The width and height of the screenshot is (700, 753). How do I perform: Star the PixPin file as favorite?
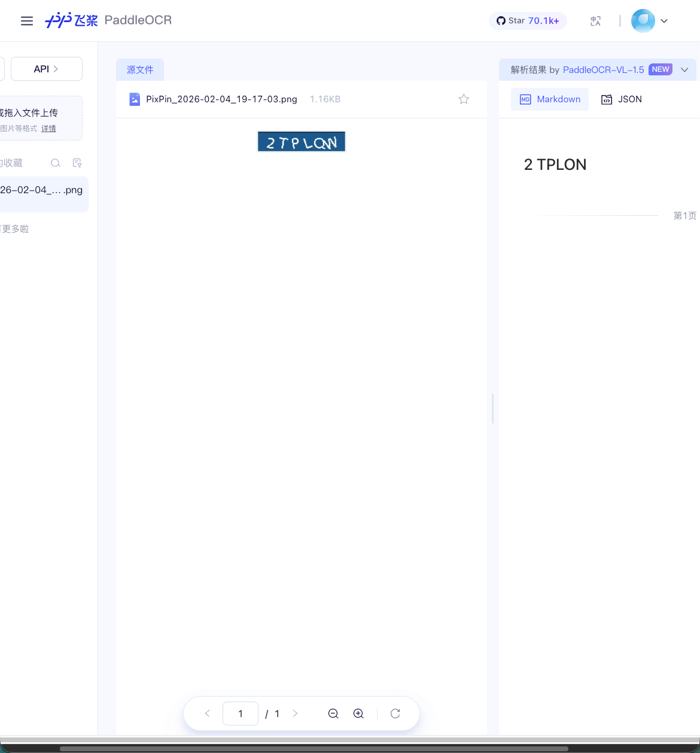click(464, 99)
